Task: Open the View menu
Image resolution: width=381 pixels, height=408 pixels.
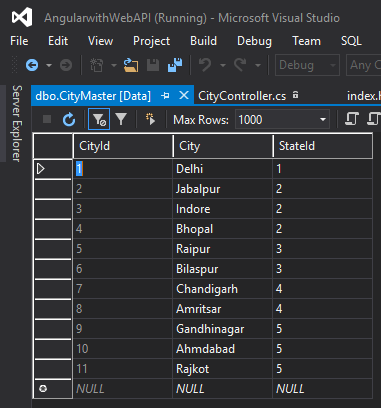Action: 100,41
